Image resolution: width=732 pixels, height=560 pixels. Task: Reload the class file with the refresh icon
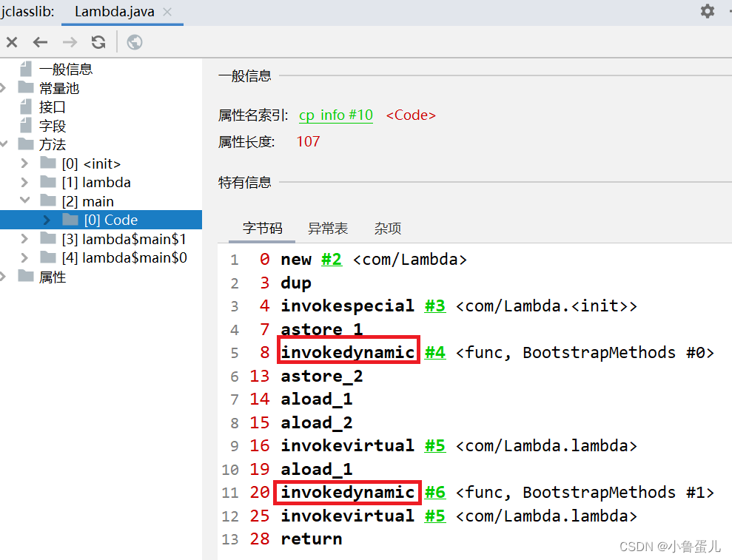tap(98, 42)
